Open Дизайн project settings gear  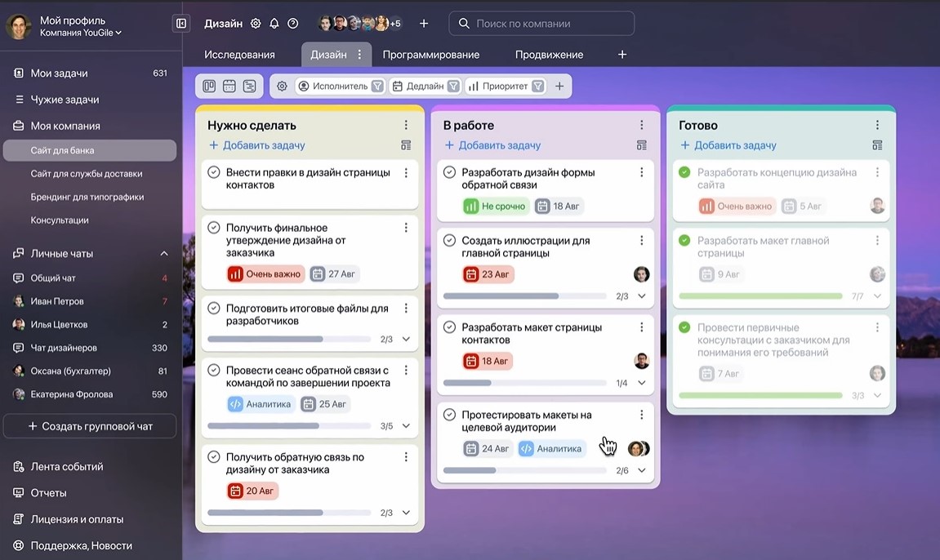pos(256,24)
